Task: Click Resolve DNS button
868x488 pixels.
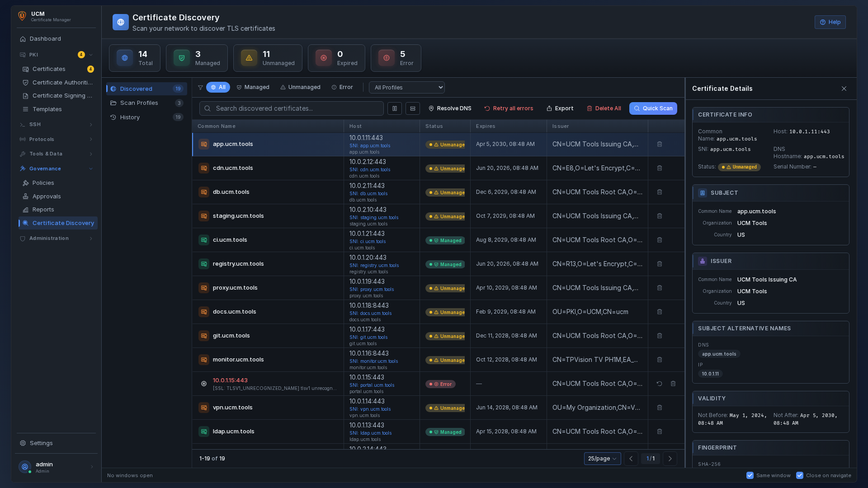Action: (x=450, y=108)
